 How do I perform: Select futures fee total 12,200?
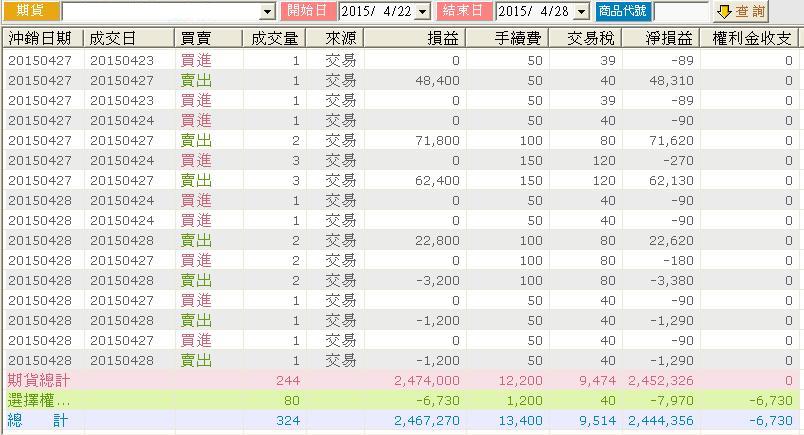click(520, 381)
